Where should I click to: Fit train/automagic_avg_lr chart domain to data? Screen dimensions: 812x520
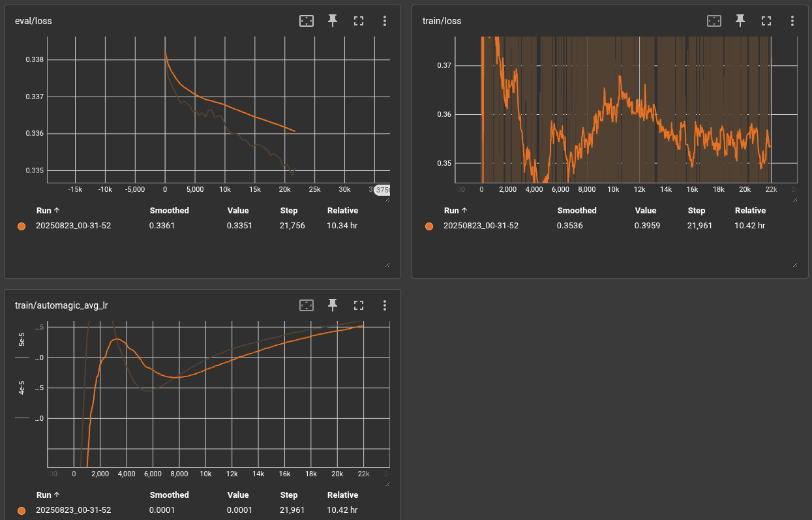307,305
